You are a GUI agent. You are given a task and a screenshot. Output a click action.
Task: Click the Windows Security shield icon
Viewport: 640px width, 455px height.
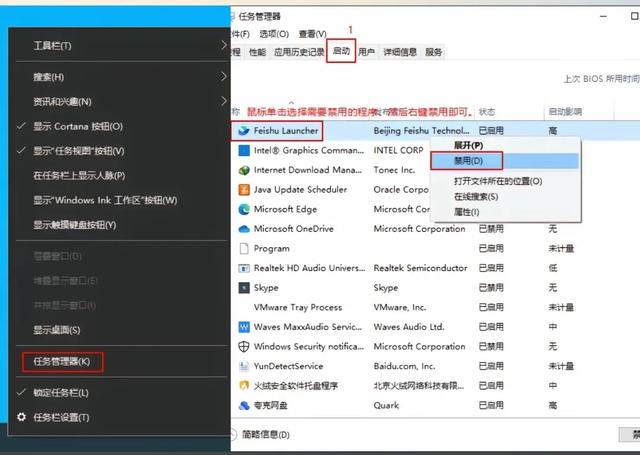pyautogui.click(x=244, y=346)
